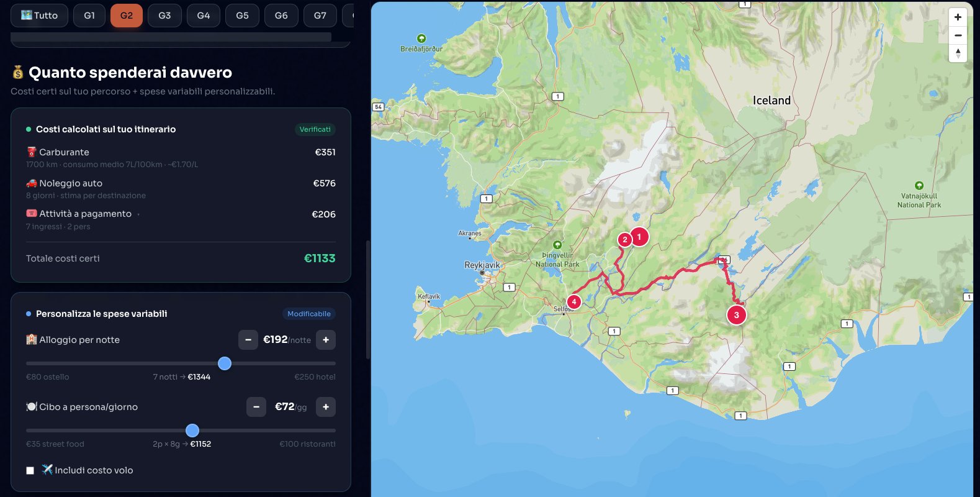Open the G5 day tab
The width and height of the screenshot is (980, 497).
coord(242,16)
